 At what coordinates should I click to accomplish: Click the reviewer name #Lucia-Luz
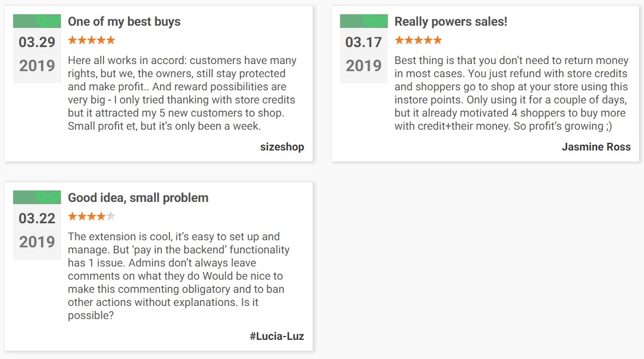(x=277, y=336)
